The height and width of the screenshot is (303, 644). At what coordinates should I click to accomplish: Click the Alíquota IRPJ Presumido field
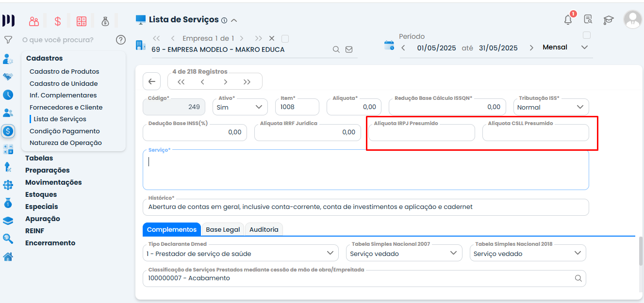point(421,133)
